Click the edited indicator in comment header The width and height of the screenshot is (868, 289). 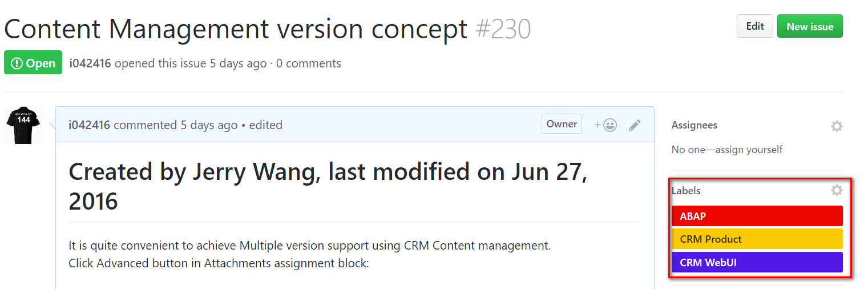click(x=266, y=125)
